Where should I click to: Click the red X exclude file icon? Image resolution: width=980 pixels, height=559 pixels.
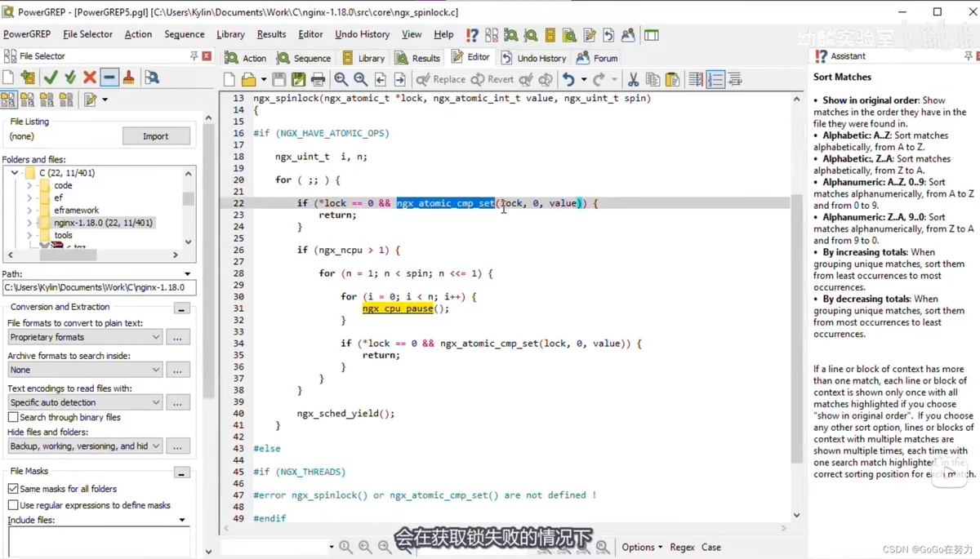[x=90, y=78]
